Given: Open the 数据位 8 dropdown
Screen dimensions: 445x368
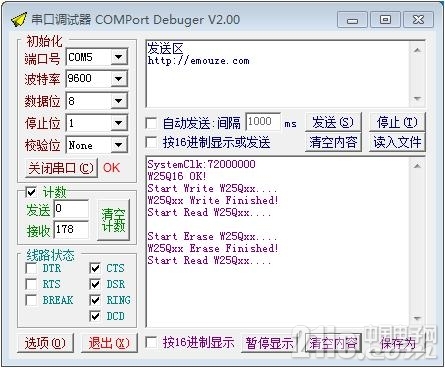Looking at the screenshot, I should coord(119,101).
